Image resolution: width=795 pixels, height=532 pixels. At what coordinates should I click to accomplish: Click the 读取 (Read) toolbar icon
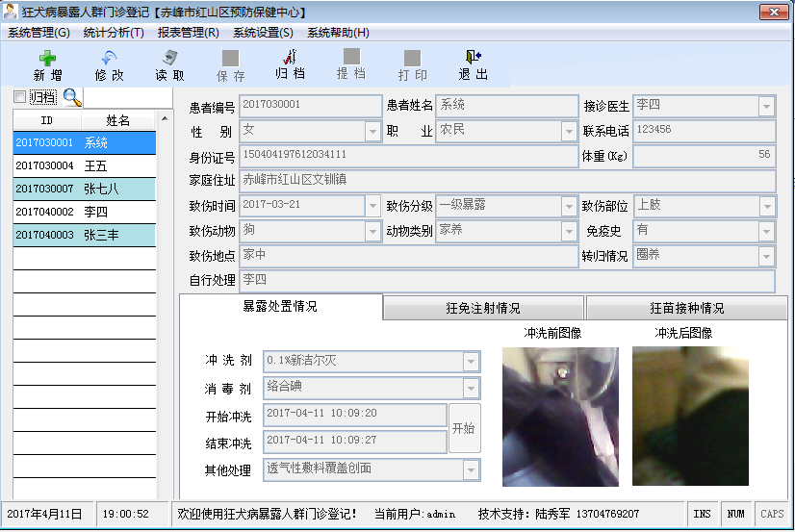tap(169, 59)
